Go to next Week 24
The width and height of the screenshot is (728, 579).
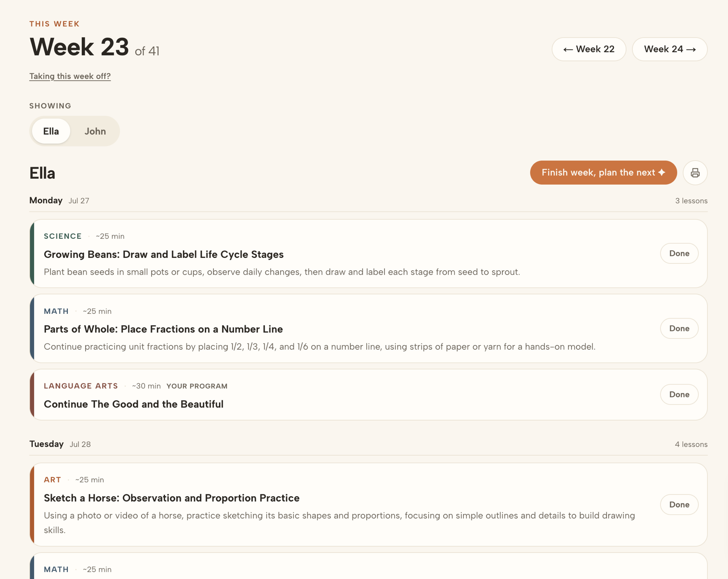click(x=669, y=49)
